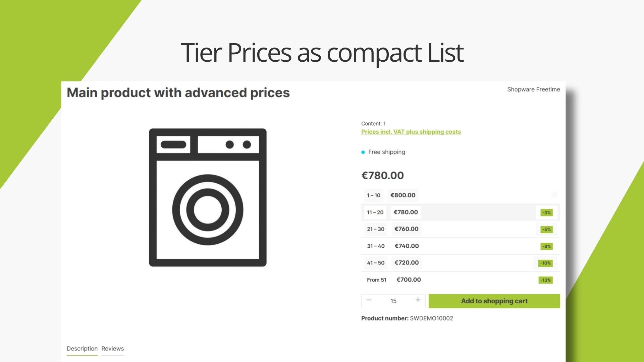Click the -3% discount badge
The image size is (644, 362).
pos(546,213)
